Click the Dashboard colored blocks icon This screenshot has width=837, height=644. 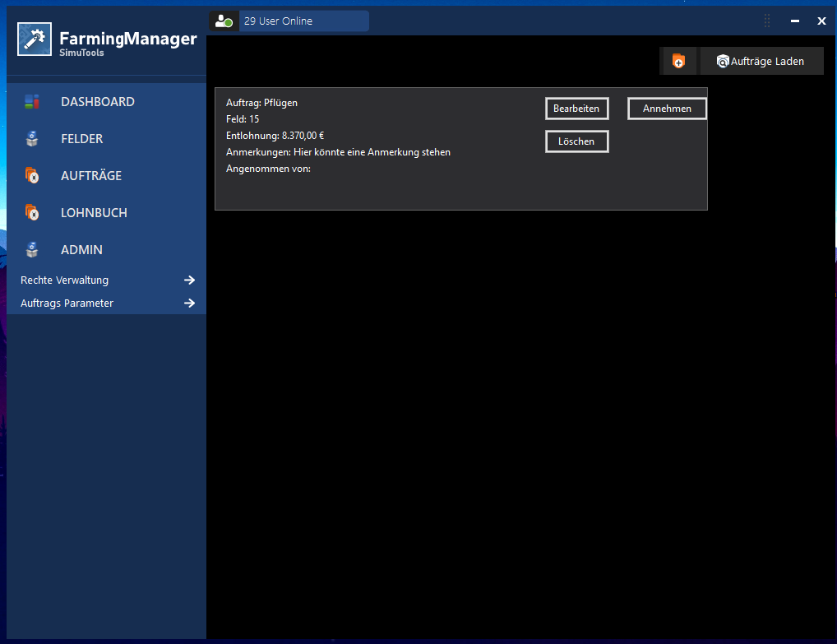32,101
